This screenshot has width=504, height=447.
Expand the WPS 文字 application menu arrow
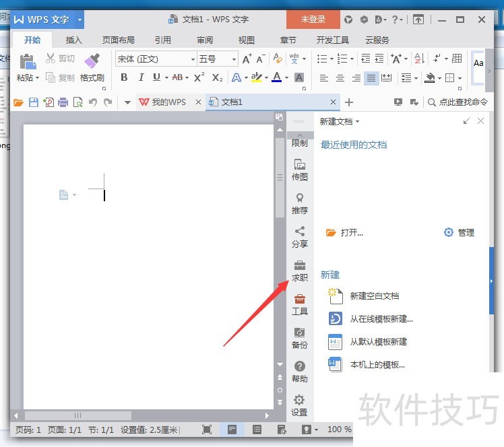pyautogui.click(x=80, y=20)
